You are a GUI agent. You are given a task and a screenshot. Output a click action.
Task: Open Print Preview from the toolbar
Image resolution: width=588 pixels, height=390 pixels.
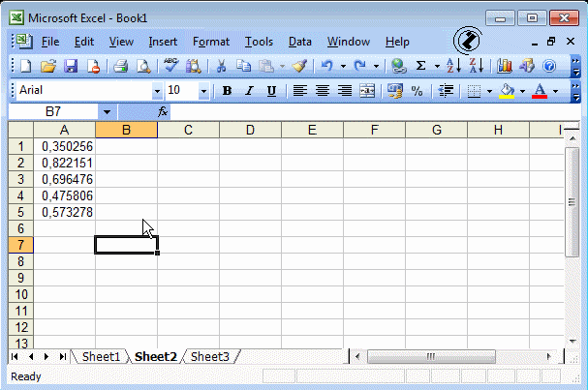[143, 66]
